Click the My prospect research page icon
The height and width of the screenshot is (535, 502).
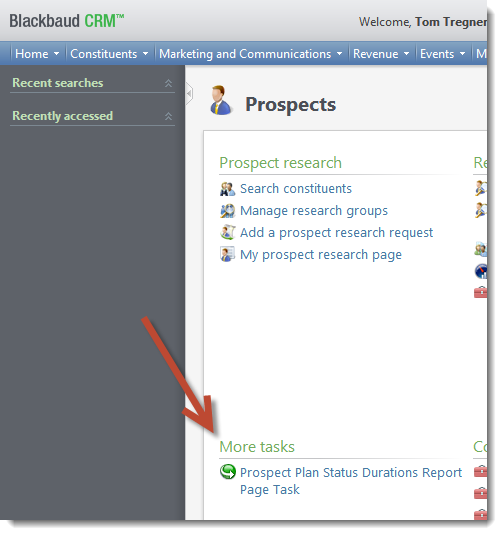(227, 255)
